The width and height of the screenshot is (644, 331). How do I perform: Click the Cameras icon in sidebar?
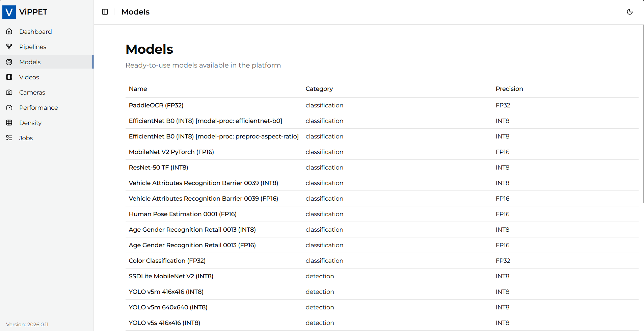9,92
